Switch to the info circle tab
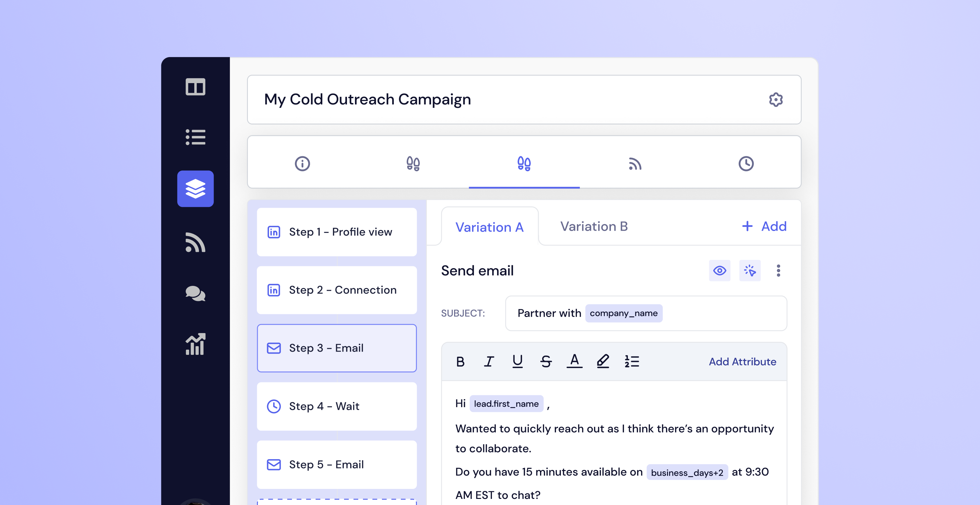This screenshot has width=980, height=505. pyautogui.click(x=302, y=164)
